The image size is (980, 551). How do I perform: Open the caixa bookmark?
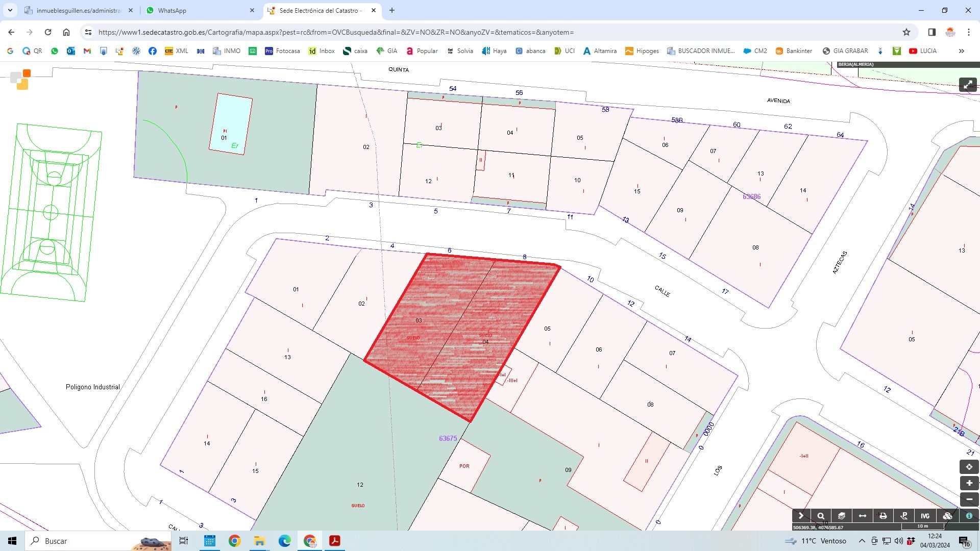point(355,51)
